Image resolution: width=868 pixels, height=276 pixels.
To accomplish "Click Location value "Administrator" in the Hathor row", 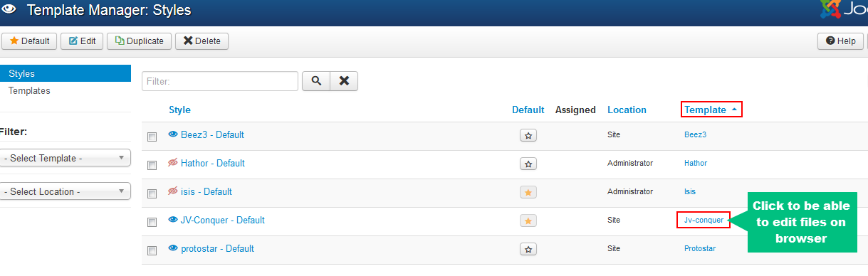I will click(x=630, y=163).
